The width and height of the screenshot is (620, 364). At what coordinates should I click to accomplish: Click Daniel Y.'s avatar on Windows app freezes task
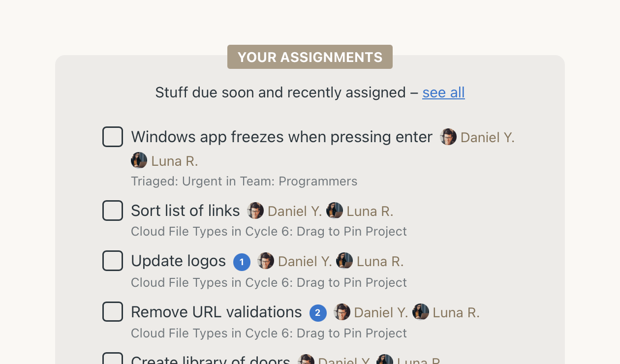[448, 137]
